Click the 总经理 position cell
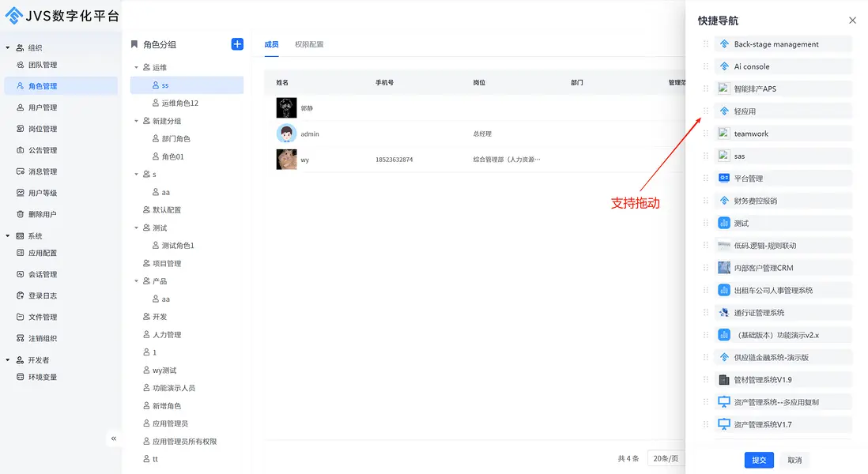 482,134
